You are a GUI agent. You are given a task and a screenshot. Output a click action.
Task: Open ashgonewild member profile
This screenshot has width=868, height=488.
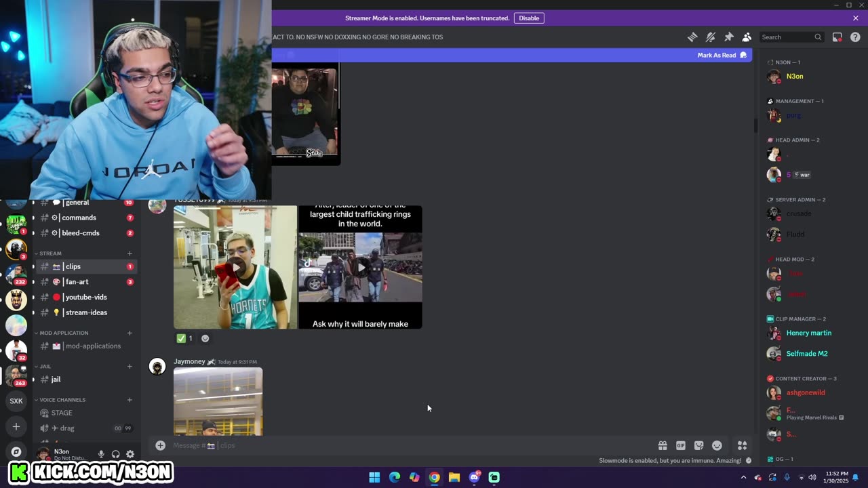click(x=806, y=392)
